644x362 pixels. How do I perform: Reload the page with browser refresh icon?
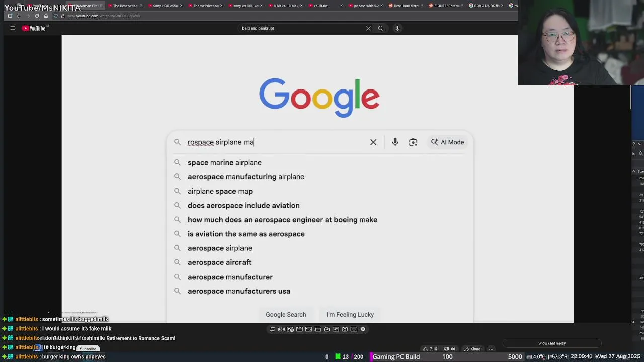[x=37, y=16]
